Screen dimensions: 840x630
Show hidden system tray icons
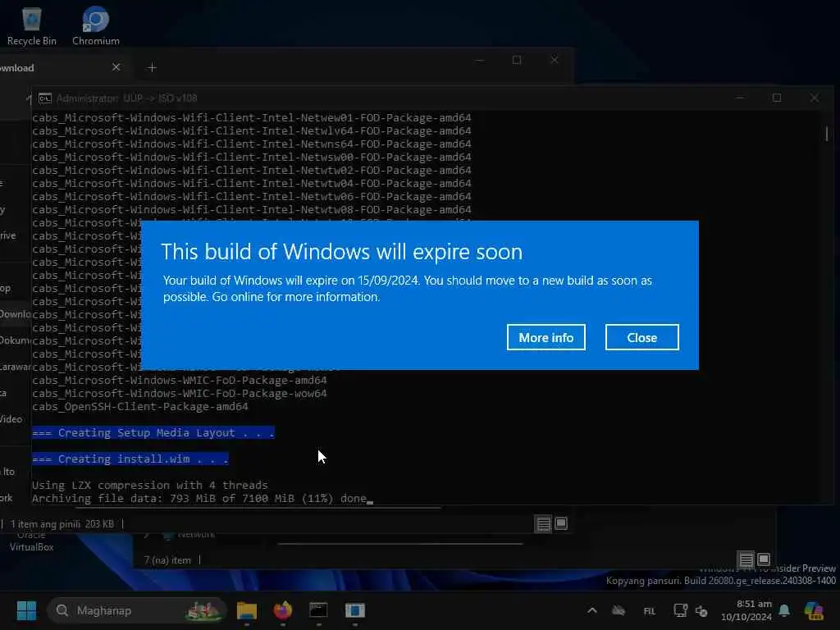point(592,610)
